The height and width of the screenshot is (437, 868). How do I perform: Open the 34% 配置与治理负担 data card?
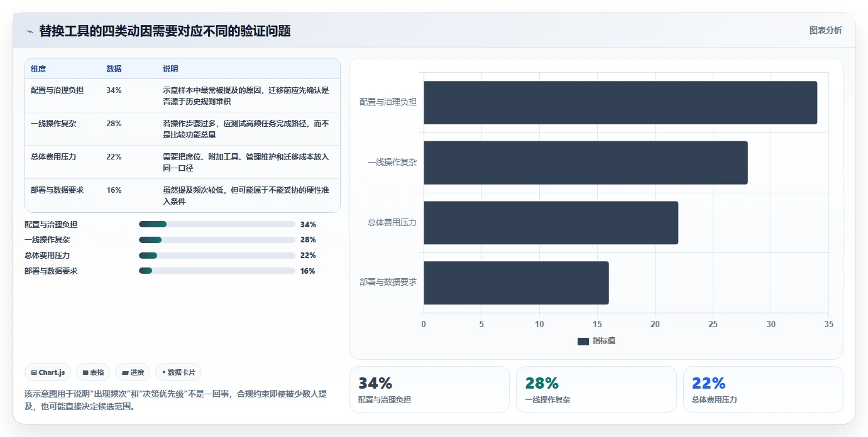pyautogui.click(x=429, y=389)
